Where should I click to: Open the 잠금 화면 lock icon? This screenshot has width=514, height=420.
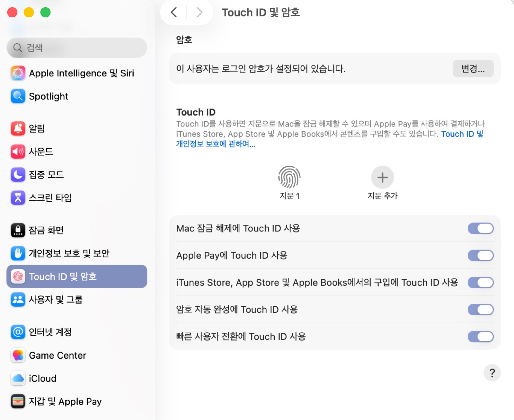(x=18, y=230)
